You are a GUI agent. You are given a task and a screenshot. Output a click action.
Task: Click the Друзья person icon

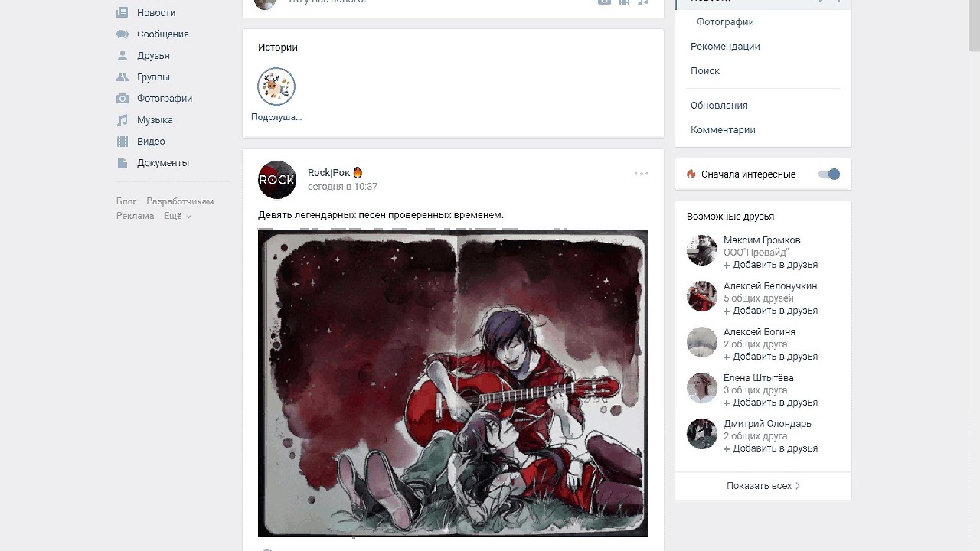pos(122,56)
